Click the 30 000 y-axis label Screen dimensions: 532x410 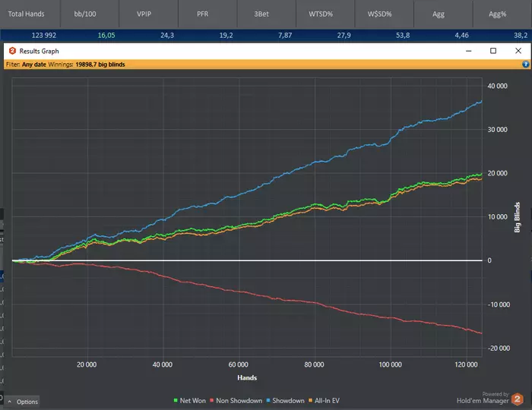pos(497,130)
